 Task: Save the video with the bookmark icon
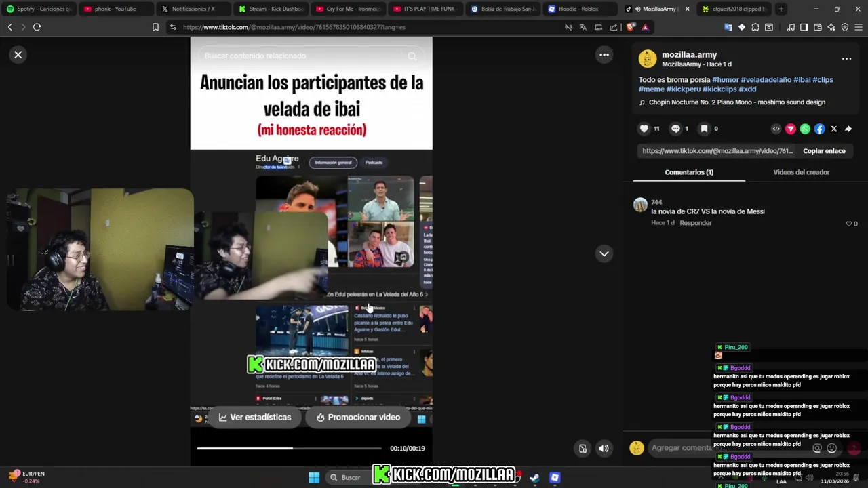(704, 129)
